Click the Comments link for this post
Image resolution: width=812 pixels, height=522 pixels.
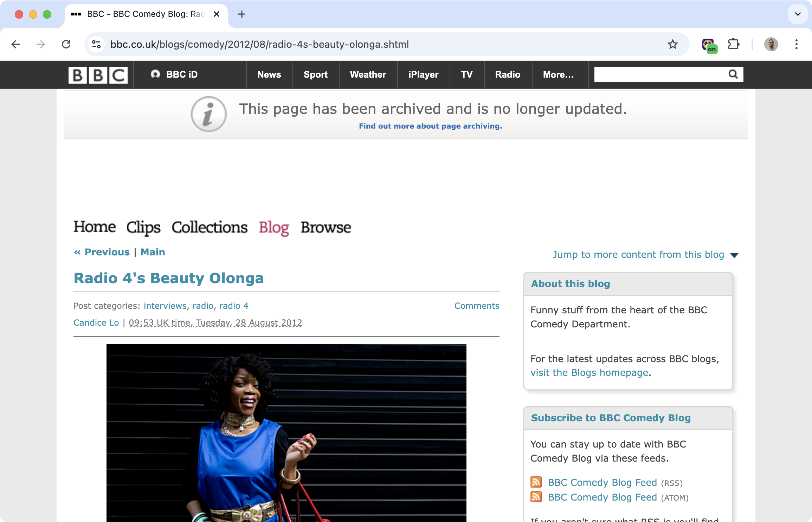tap(476, 306)
